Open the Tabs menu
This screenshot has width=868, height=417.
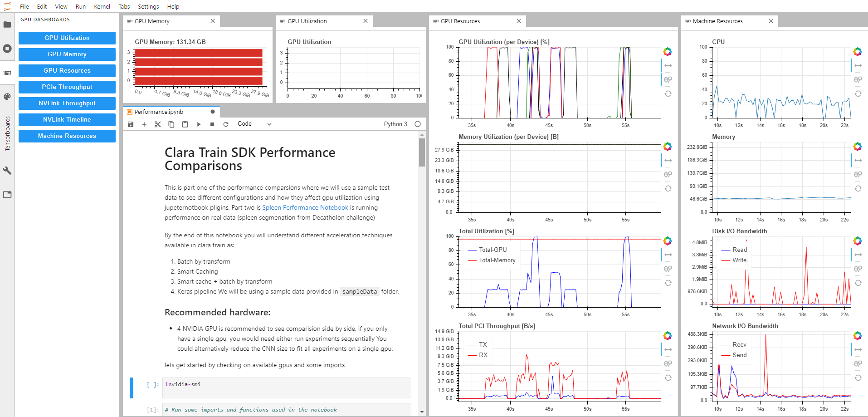coord(124,6)
